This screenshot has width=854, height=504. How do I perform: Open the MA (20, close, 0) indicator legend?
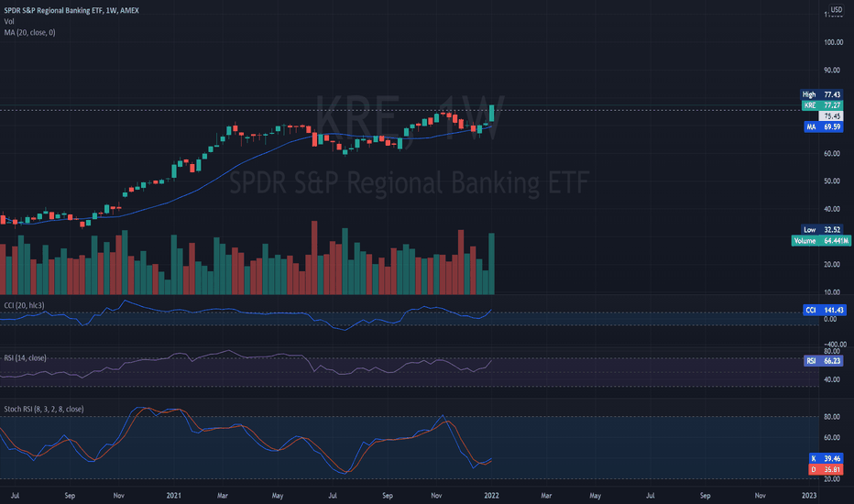click(29, 32)
